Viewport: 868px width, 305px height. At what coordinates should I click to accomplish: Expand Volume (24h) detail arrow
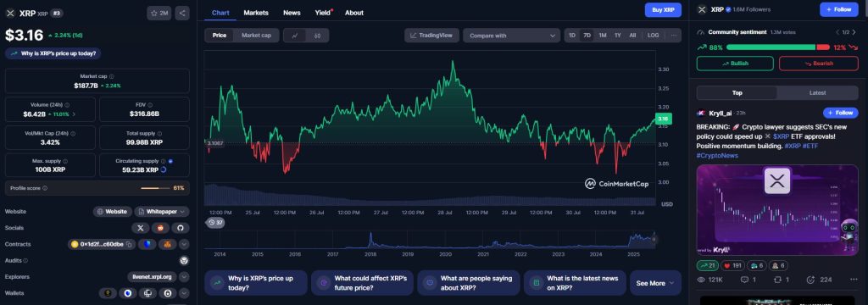point(75,114)
